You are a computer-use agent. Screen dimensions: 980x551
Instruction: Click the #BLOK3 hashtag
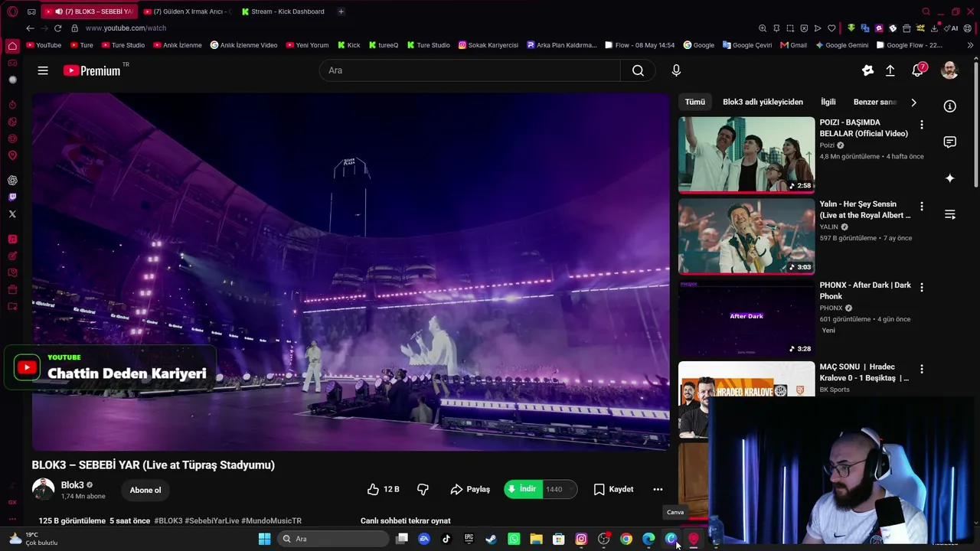click(x=168, y=521)
